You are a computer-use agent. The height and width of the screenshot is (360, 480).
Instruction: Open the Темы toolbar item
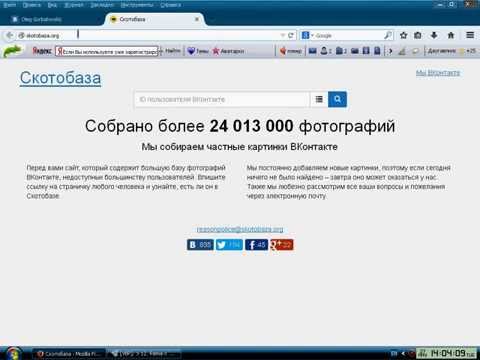198,51
